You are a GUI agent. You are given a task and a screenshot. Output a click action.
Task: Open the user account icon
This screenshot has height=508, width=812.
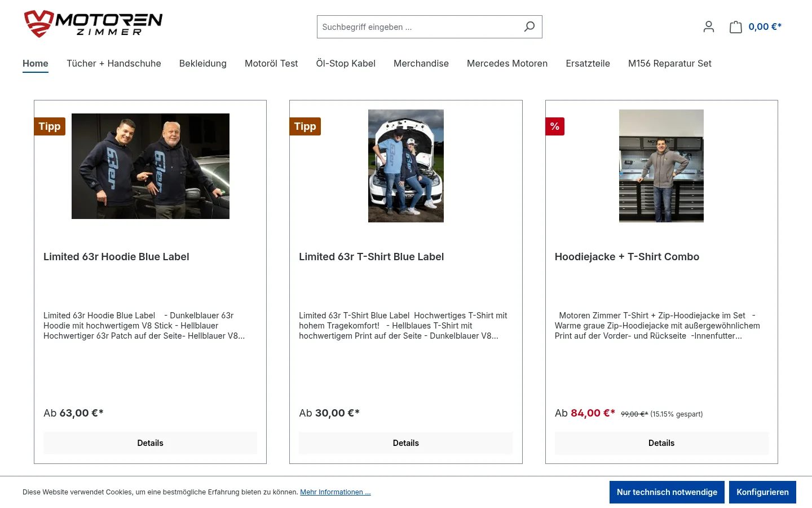(709, 27)
